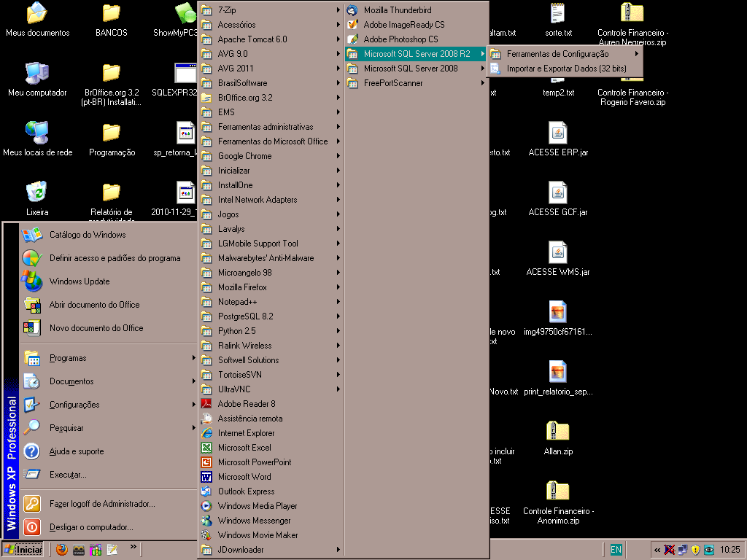
Task: Click the taskbar clock 10:25
Action: 729,550
